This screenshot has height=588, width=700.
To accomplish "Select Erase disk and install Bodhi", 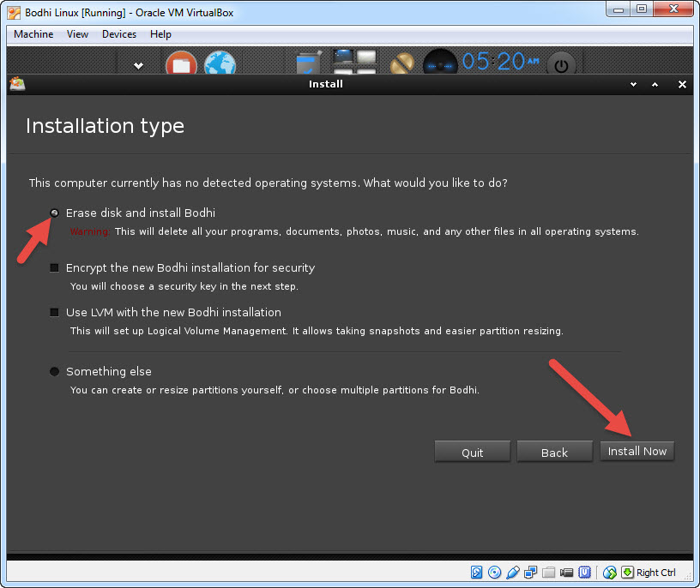I will [x=54, y=213].
